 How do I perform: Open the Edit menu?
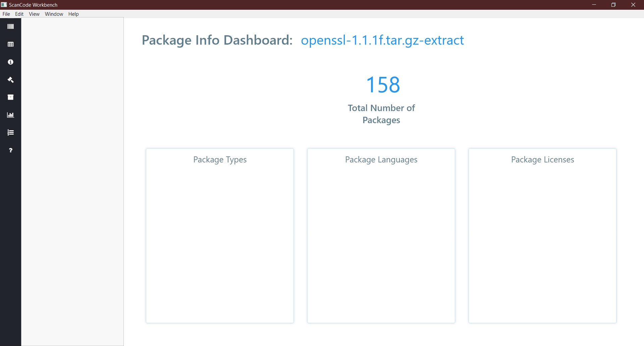[x=19, y=14]
